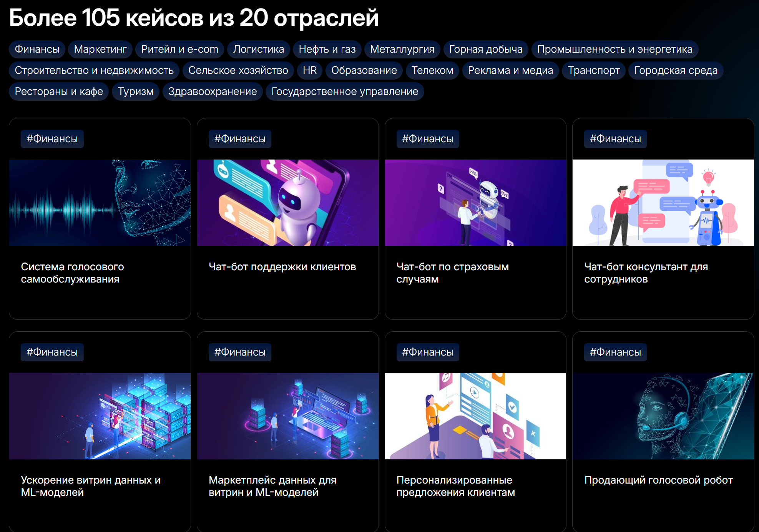
Task: Click the Горная добыча chip
Action: point(486,49)
